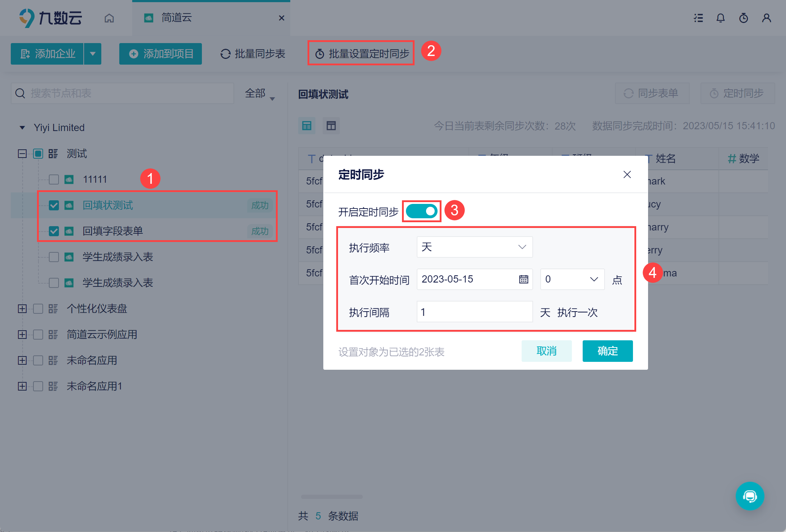Check the 11111 table checkbox
Viewport: 786px width, 532px height.
[54, 179]
